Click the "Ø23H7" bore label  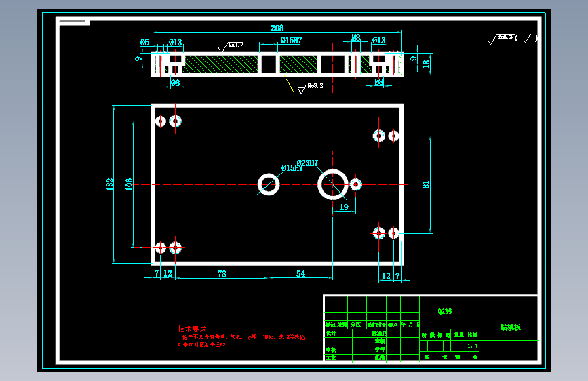(x=307, y=163)
